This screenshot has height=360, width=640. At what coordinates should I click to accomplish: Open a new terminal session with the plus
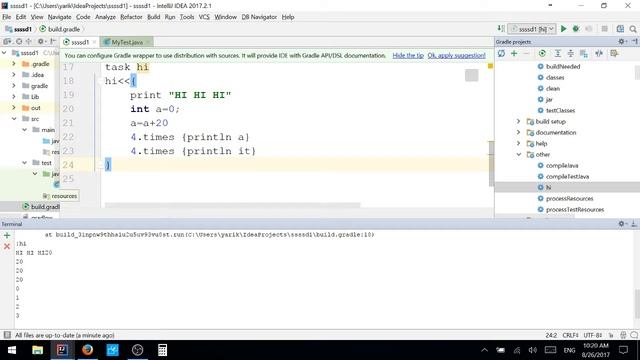pyautogui.click(x=7, y=236)
